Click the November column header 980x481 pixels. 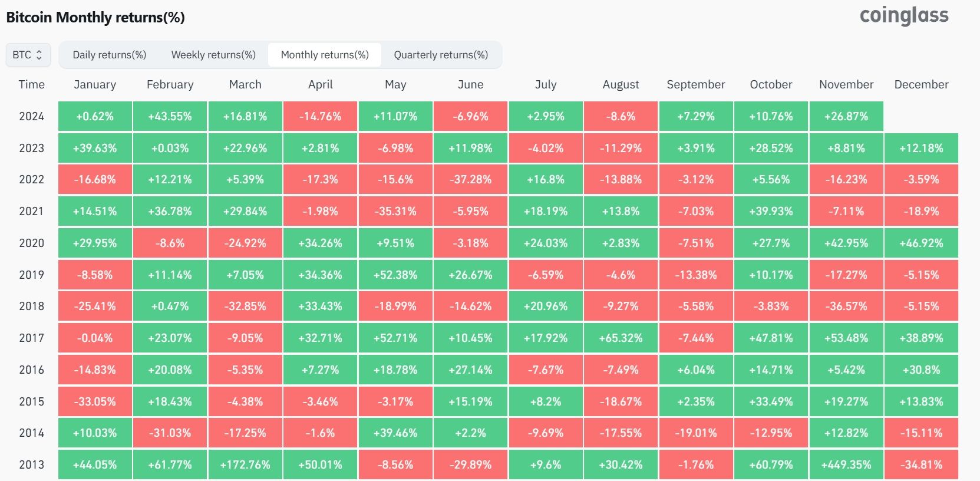pyautogui.click(x=846, y=84)
